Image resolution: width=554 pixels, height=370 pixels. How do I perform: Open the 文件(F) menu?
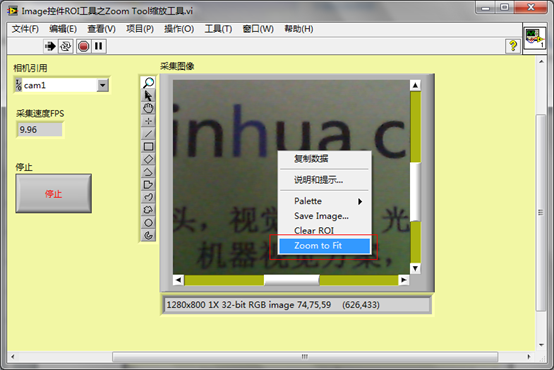25,29
